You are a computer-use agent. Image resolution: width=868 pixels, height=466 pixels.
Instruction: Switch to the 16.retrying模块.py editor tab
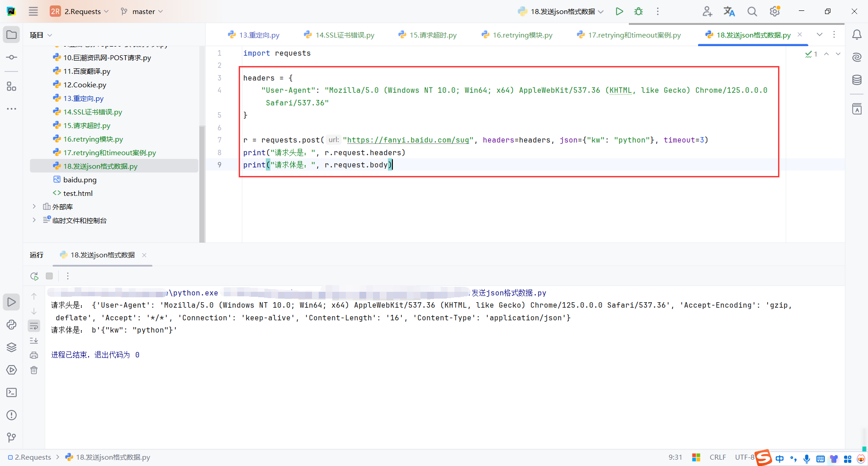(x=517, y=35)
